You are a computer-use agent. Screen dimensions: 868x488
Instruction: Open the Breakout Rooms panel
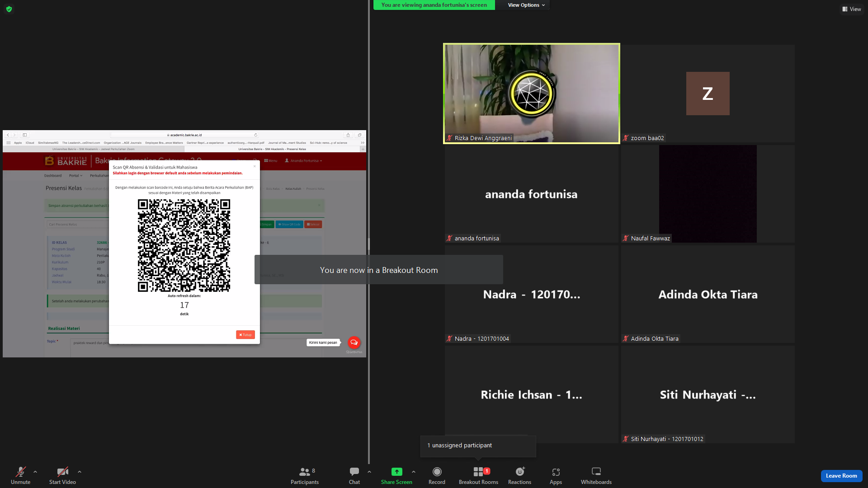pos(478,475)
